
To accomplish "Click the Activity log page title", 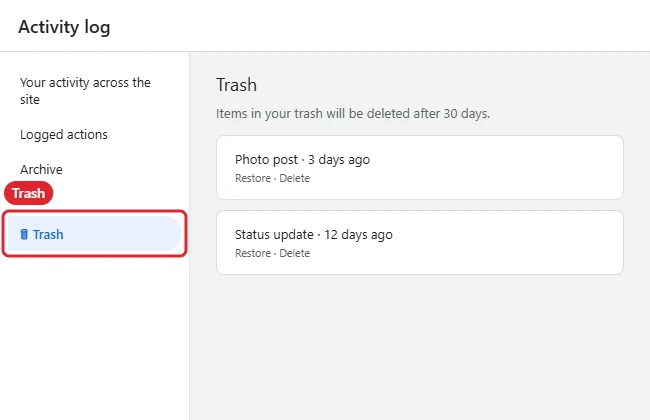I will click(x=64, y=27).
